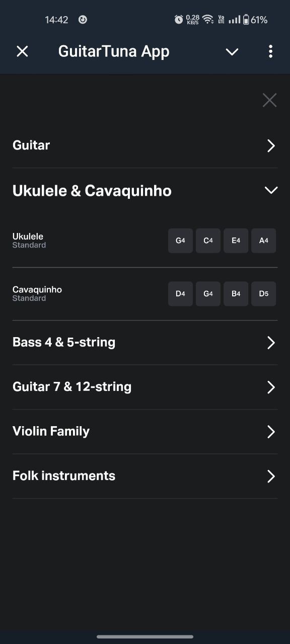Close the GuitarTuna App page
The height and width of the screenshot is (644, 290).
tap(22, 51)
